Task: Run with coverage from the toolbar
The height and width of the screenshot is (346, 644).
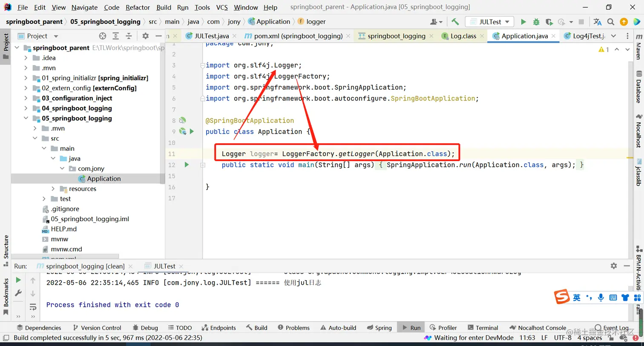Action: [x=549, y=22]
